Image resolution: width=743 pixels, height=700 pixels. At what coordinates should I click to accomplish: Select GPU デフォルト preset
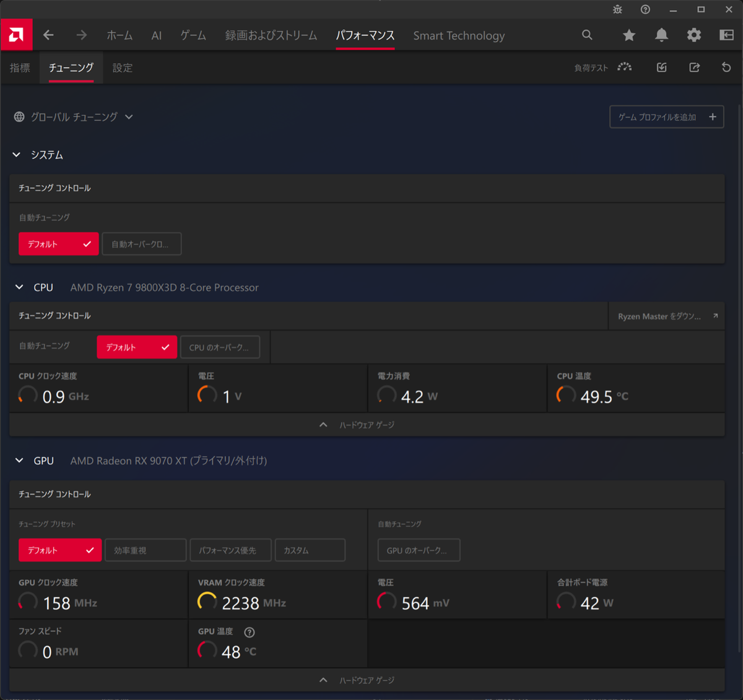(60, 550)
